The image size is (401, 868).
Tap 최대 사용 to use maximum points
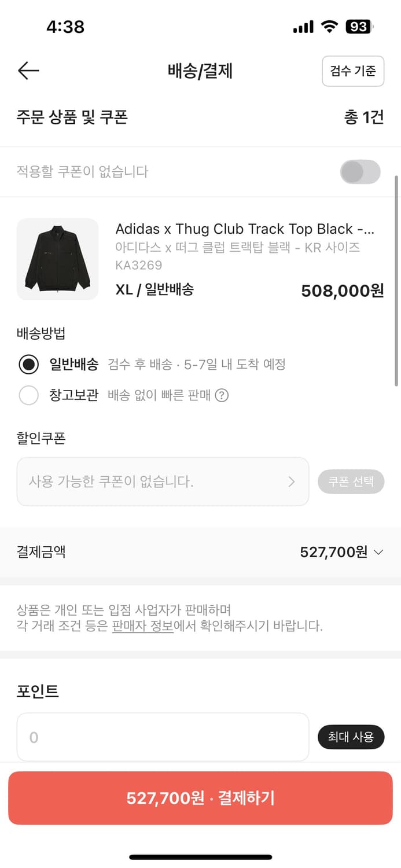coord(351,737)
